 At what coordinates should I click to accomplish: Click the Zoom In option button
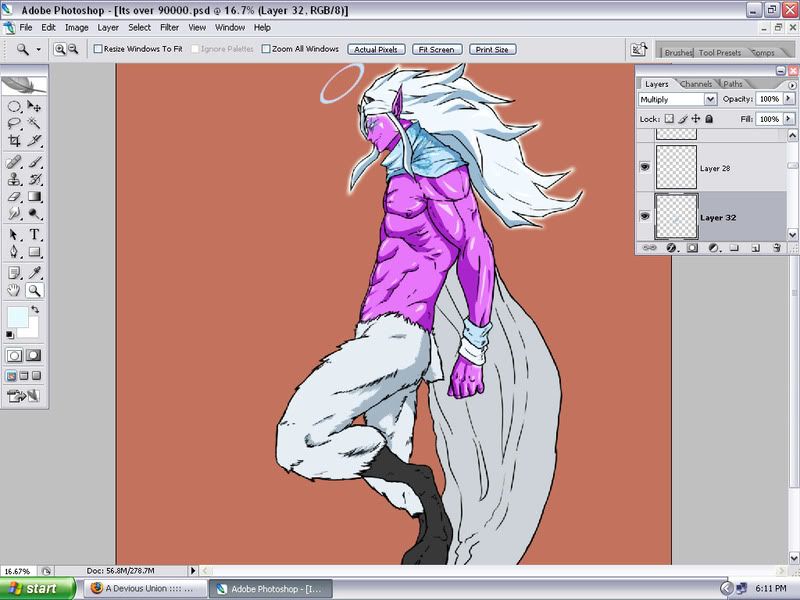click(60, 49)
